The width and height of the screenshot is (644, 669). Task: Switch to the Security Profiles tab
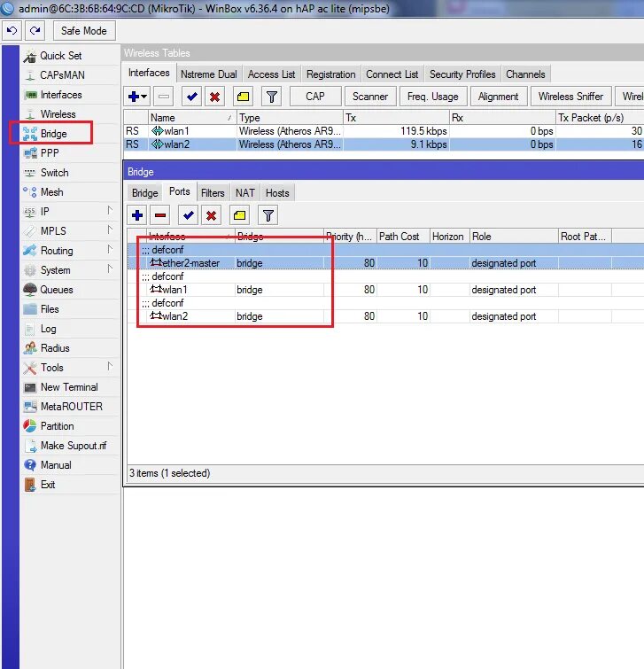[x=462, y=74]
